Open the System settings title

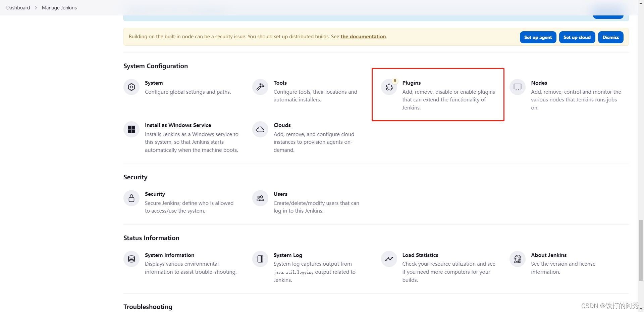coord(154,83)
